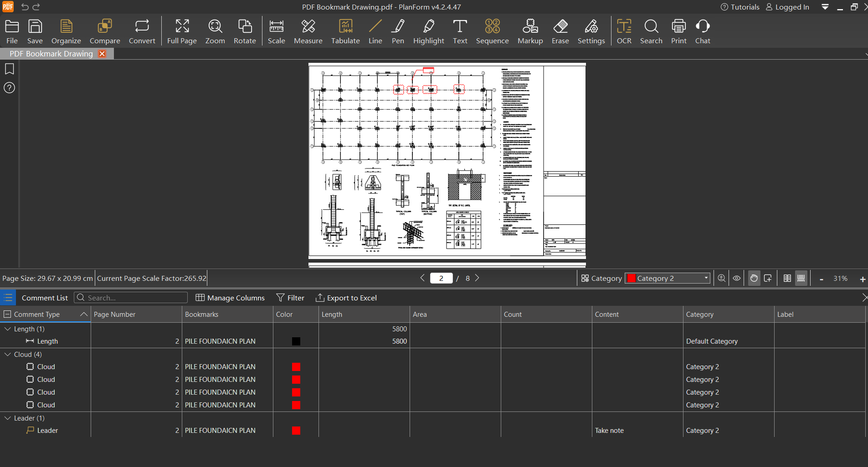Toggle the bookmark side panel
Image resolution: width=868 pixels, height=467 pixels.
point(10,69)
